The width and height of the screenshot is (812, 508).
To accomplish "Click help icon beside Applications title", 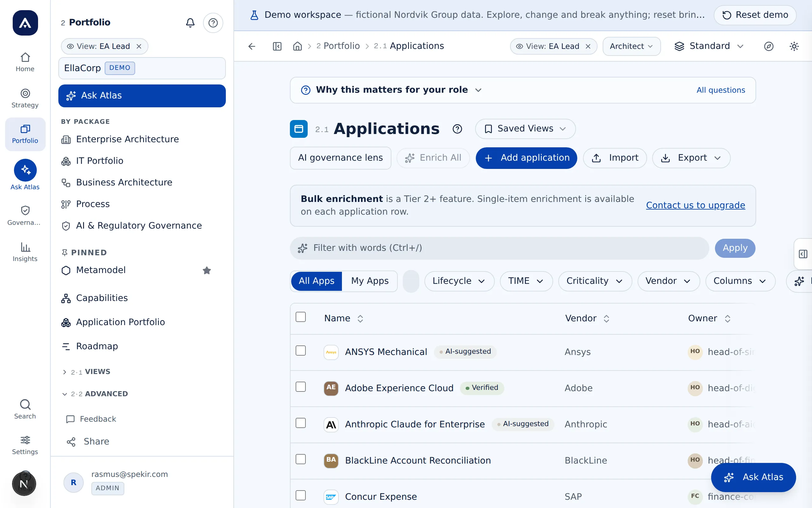I will click(457, 129).
